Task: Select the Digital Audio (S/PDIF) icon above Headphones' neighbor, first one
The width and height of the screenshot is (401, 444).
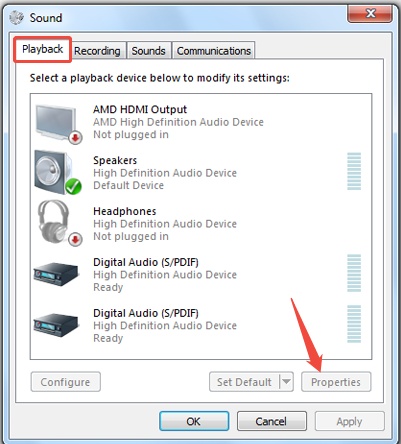Action: pos(56,274)
